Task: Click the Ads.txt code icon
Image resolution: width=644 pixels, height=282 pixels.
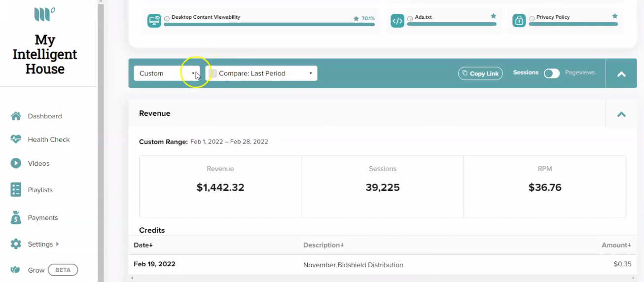Action: point(397,21)
